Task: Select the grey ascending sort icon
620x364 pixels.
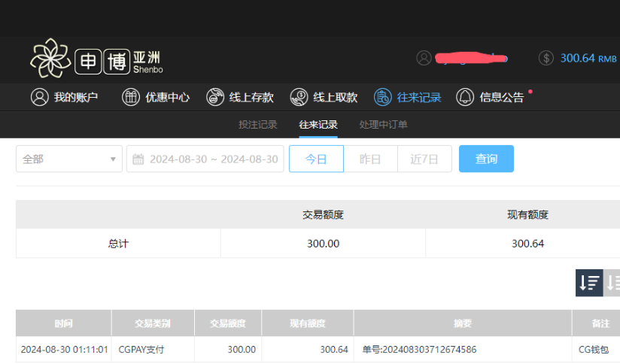Action: click(612, 283)
